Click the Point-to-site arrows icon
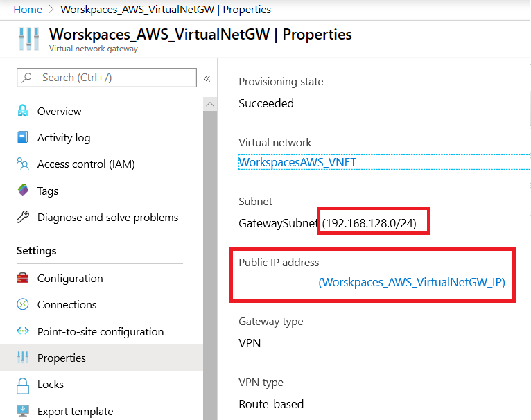This screenshot has width=531, height=420. coord(23,331)
